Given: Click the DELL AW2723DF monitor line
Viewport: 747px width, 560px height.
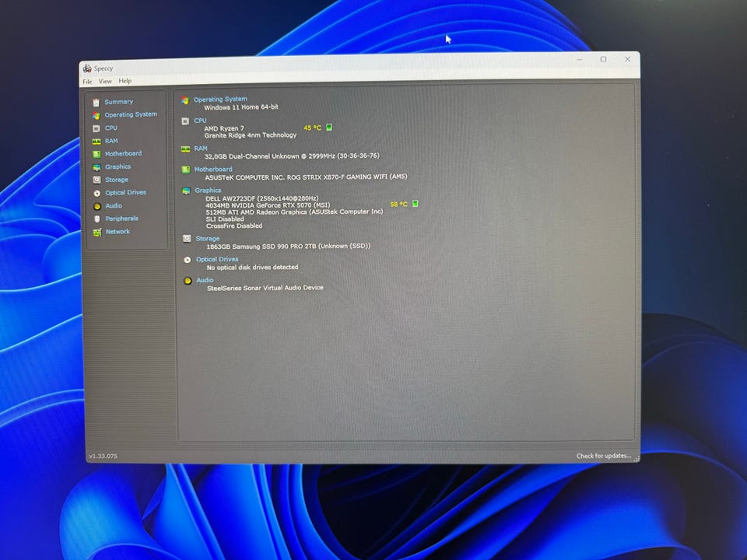Looking at the screenshot, I should (x=262, y=198).
